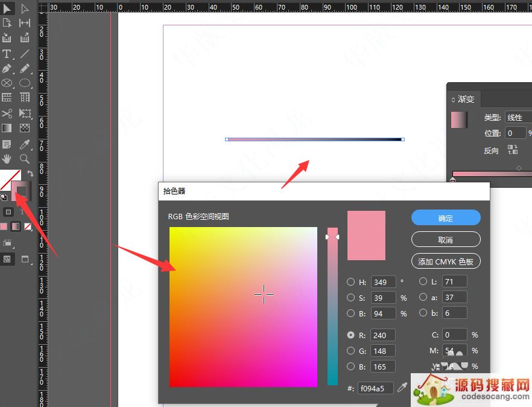
Task: Select the H hue radio button
Action: pyautogui.click(x=350, y=282)
